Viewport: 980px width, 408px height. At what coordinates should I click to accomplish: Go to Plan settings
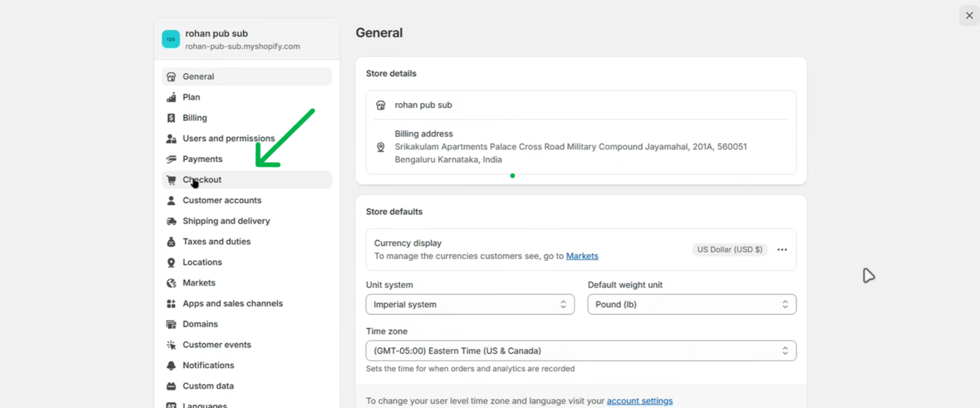(x=247, y=97)
